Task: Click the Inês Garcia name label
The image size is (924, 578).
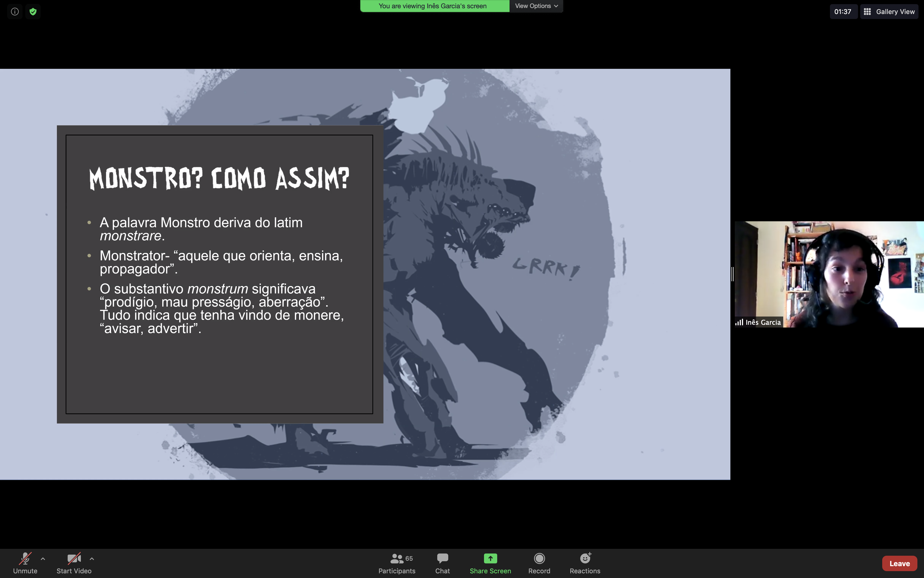Action: click(x=759, y=322)
